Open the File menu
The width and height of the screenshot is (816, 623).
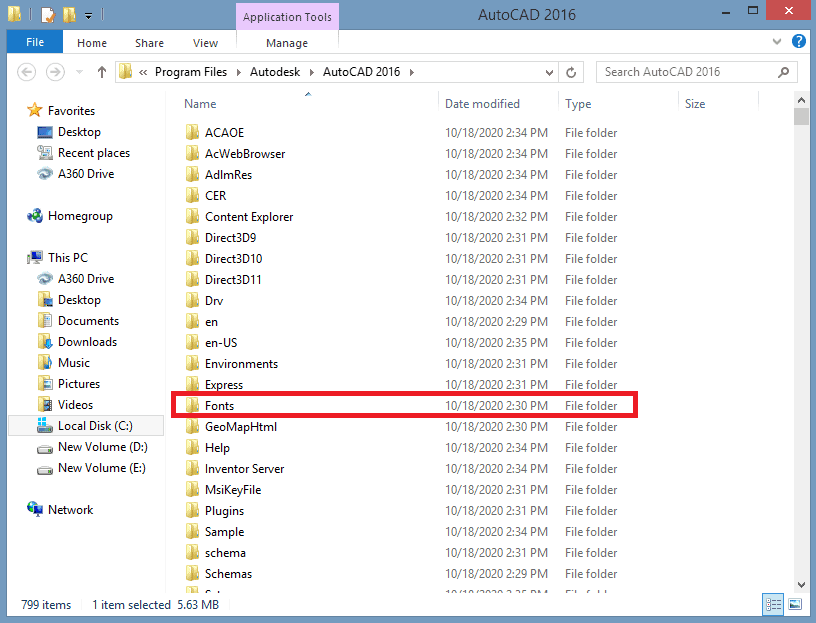[x=35, y=42]
